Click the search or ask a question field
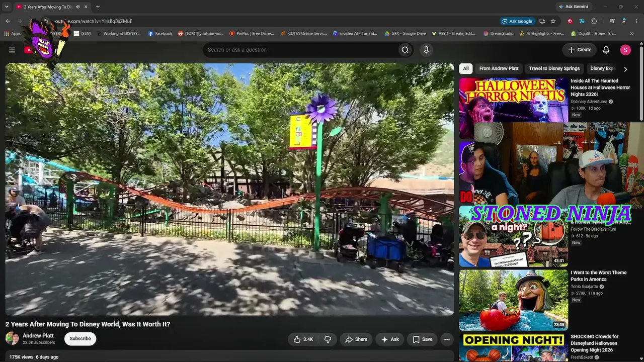The image size is (644, 362). coord(299,50)
